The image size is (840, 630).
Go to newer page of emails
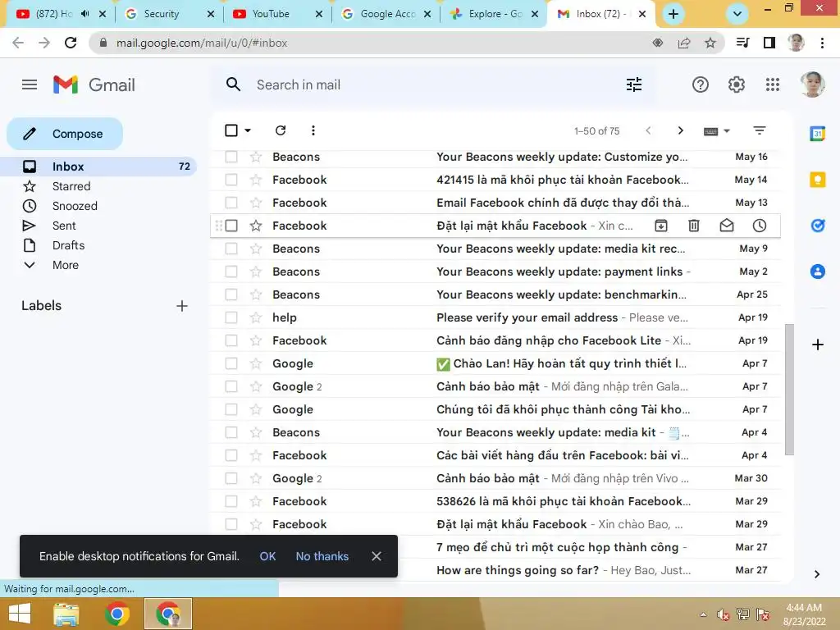[x=648, y=130]
